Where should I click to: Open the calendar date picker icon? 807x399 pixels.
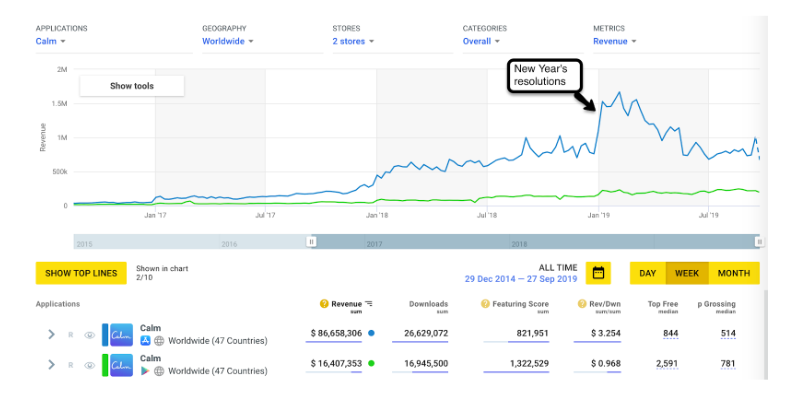click(x=598, y=273)
